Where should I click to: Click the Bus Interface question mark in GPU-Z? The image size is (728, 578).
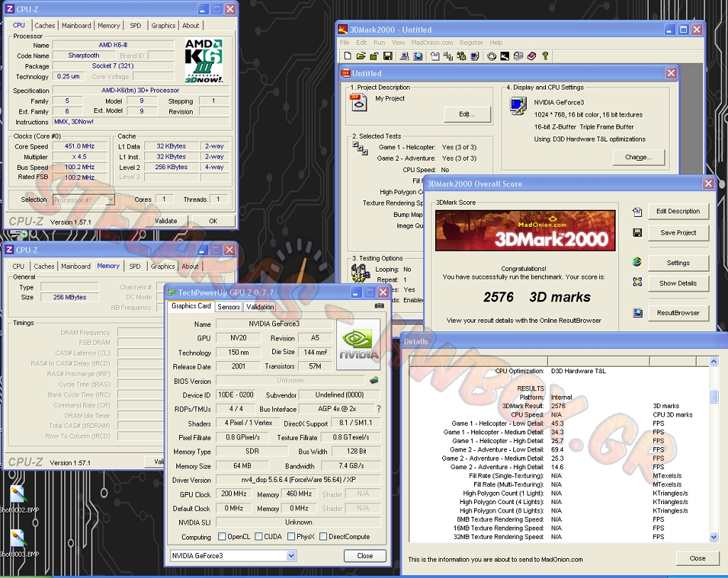(379, 409)
